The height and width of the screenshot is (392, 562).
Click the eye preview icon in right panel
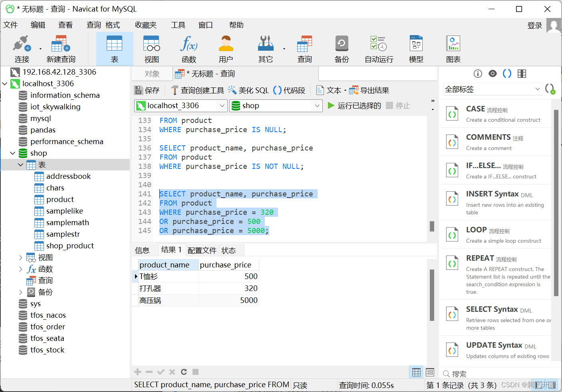pos(492,73)
